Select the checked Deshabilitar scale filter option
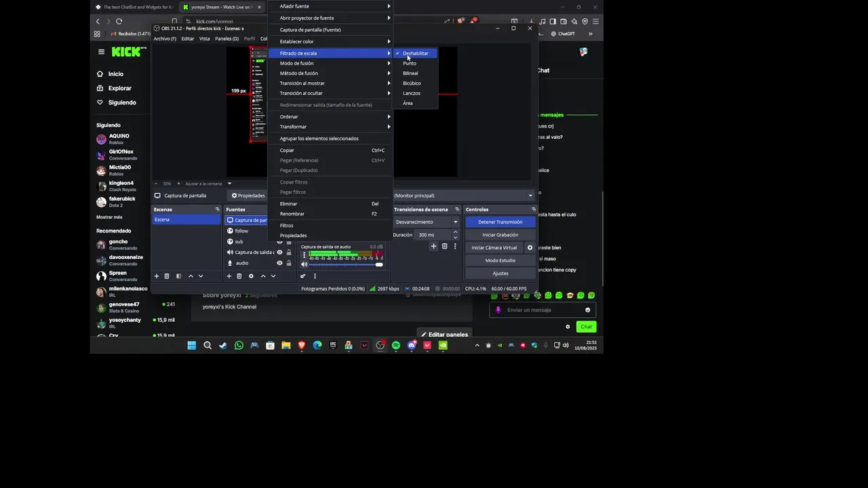 (x=415, y=53)
